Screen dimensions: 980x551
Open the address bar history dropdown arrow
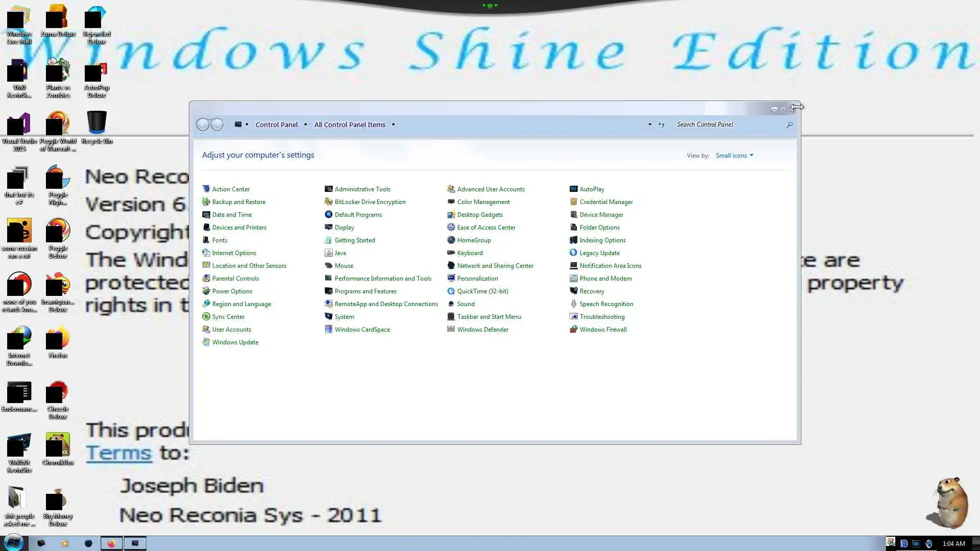[650, 124]
